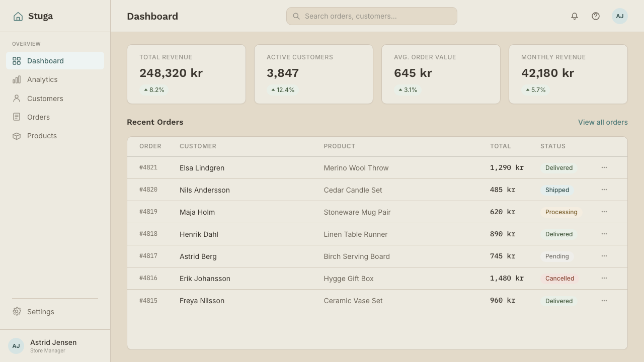
Task: Click the Settings gear icon
Action: point(17,312)
